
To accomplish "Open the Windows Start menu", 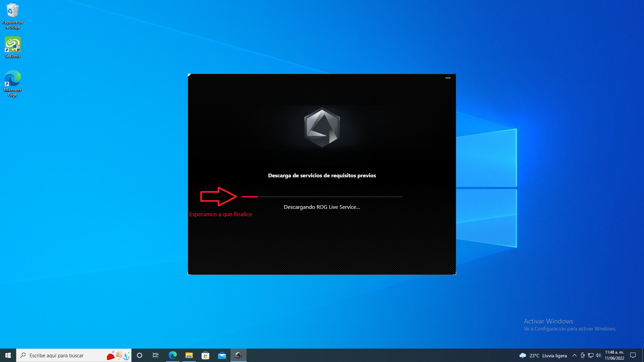I will pyautogui.click(x=8, y=355).
